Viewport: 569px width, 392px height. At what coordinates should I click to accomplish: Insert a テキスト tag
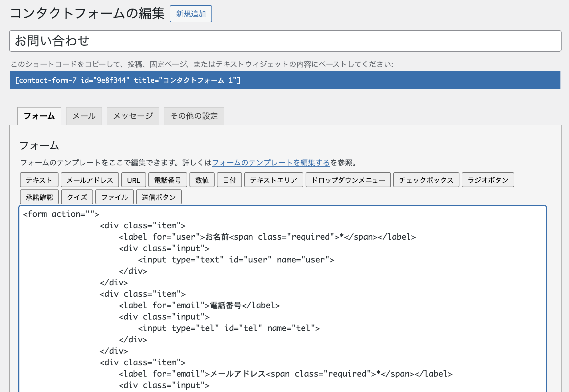point(39,180)
